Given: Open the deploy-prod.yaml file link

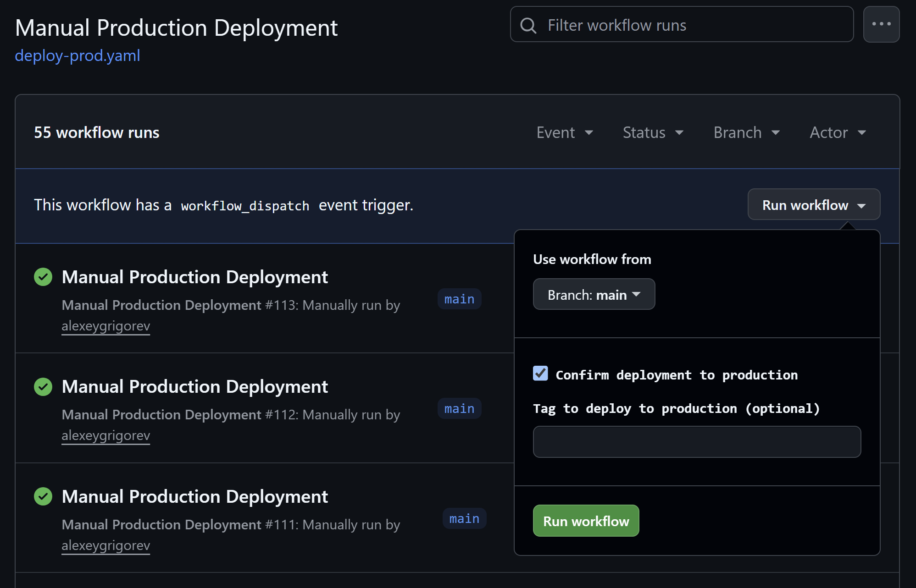Looking at the screenshot, I should coord(78,55).
